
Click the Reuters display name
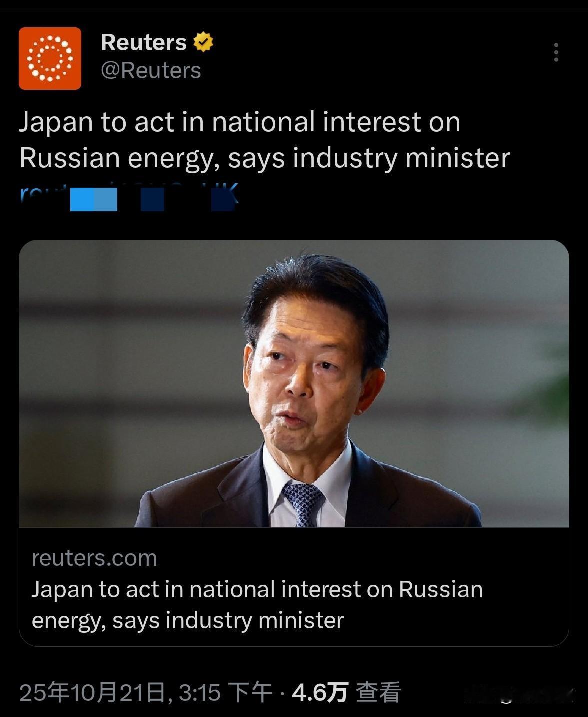[143, 42]
